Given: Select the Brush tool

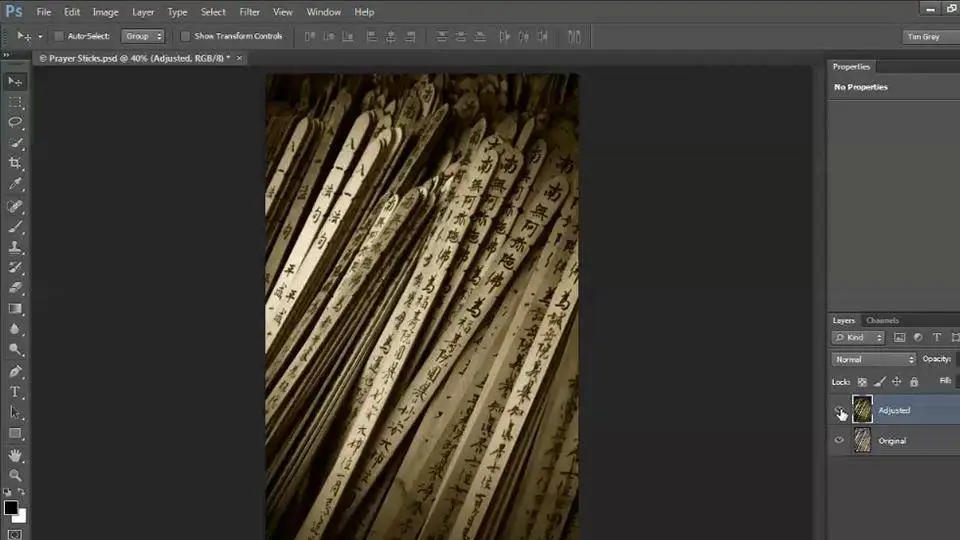Looking at the screenshot, I should tap(15, 227).
